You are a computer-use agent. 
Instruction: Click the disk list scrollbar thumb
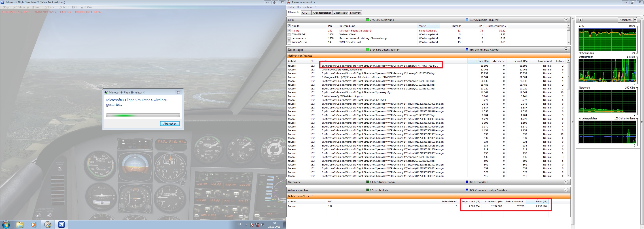coord(568,76)
